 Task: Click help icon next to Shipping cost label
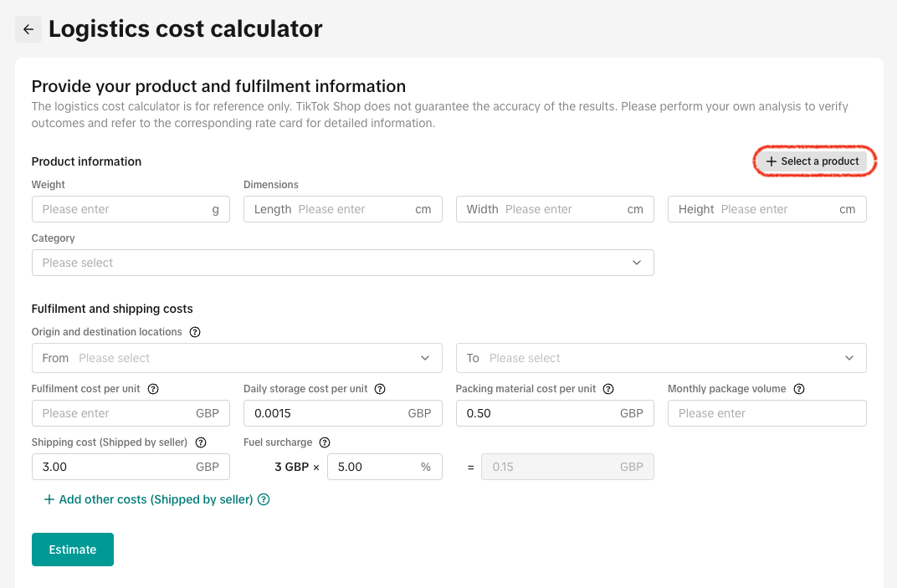pyautogui.click(x=202, y=442)
